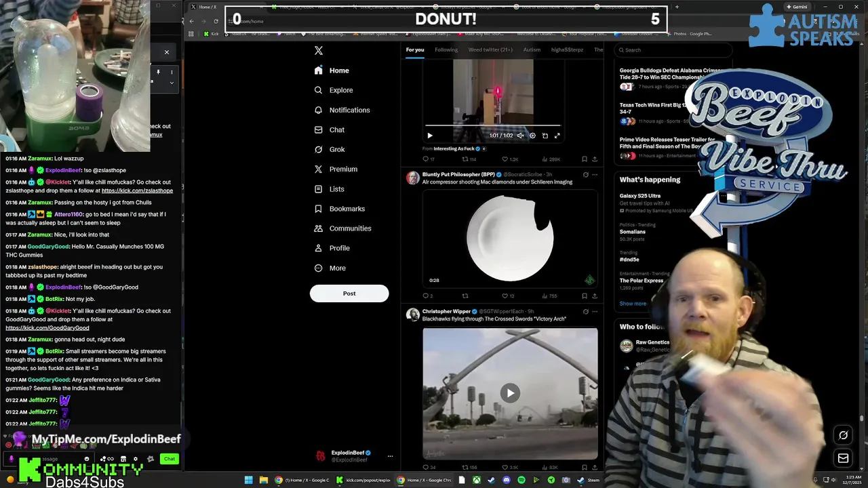Open Communities in X sidebar
This screenshot has height=488, width=868.
point(343,228)
